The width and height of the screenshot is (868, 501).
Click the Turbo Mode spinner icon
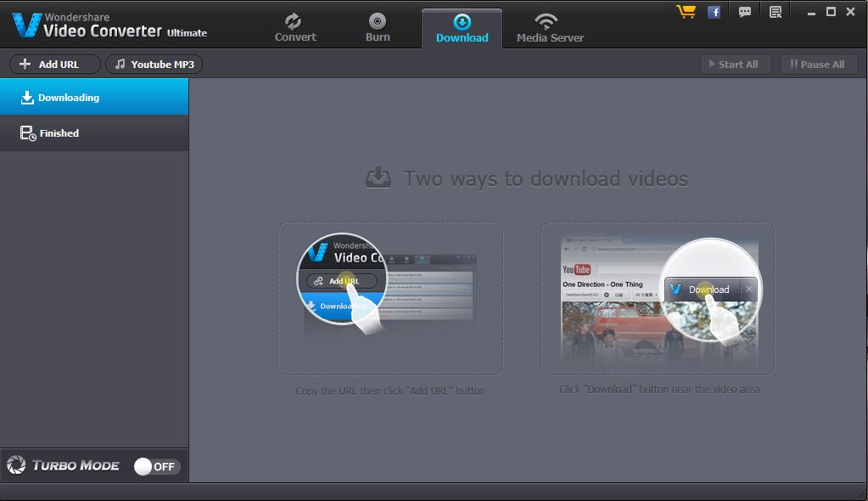16,465
